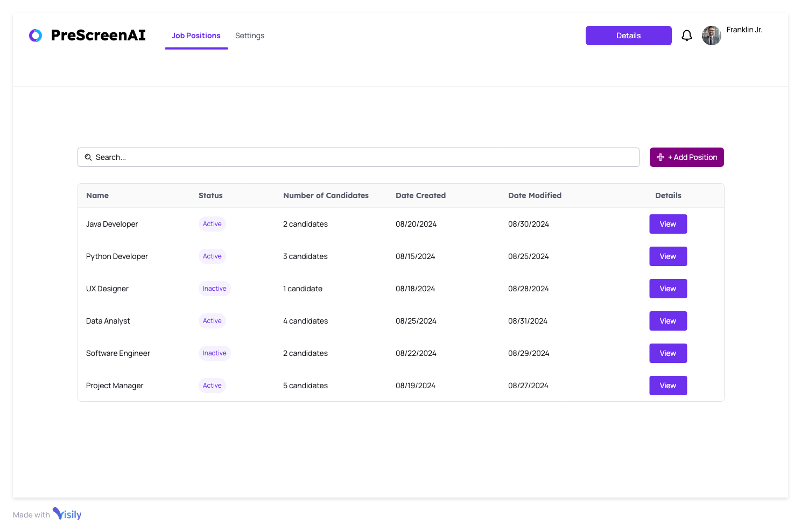
Task: Select the Job Positions tab
Action: (x=196, y=36)
